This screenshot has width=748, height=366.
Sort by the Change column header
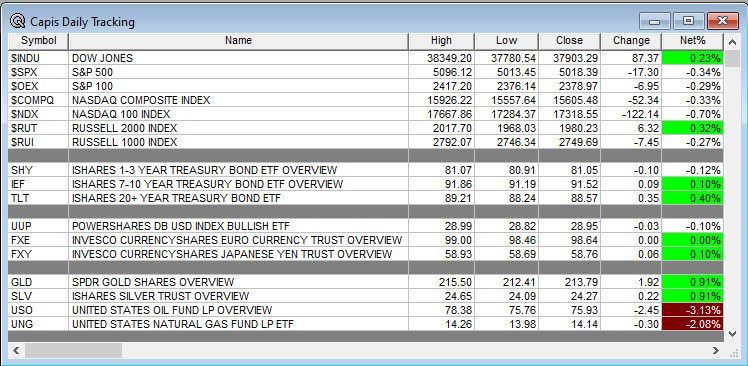(631, 41)
